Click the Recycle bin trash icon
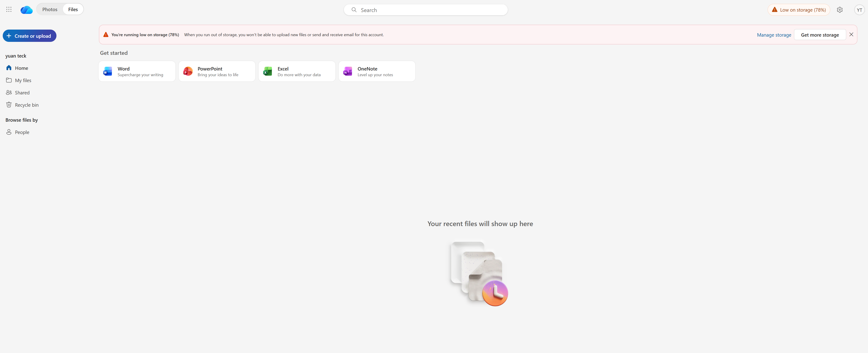The height and width of the screenshot is (353, 868). [x=9, y=105]
